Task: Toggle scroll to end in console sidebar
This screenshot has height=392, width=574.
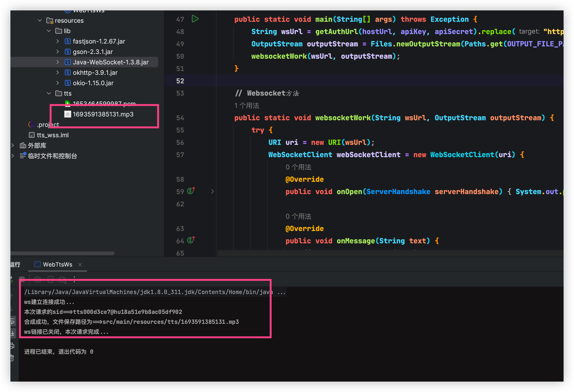Action: [x=12, y=333]
